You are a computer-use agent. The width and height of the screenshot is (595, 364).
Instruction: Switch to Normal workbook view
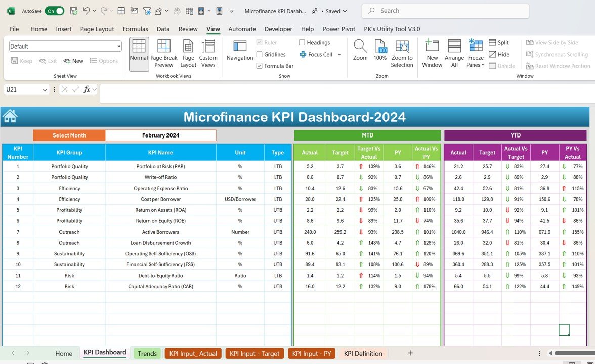pos(139,54)
